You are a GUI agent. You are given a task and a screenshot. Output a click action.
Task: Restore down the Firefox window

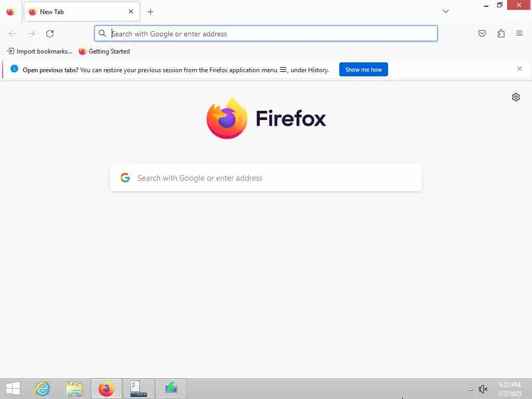(x=499, y=5)
